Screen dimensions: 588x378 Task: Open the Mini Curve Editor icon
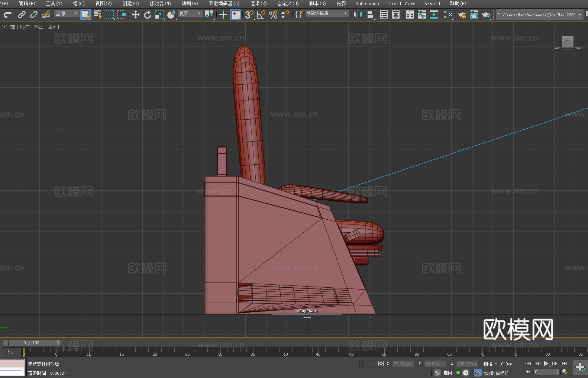(10, 352)
